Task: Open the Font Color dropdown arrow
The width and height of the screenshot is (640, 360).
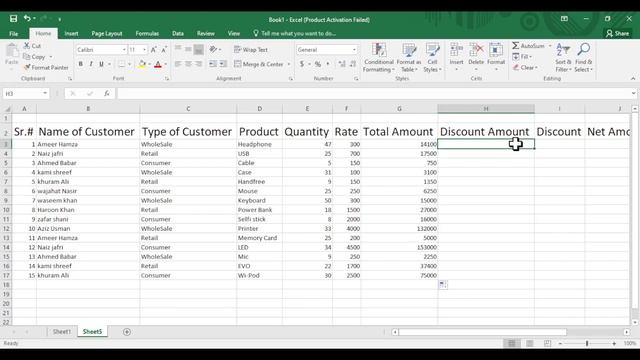Action: pyautogui.click(x=165, y=64)
